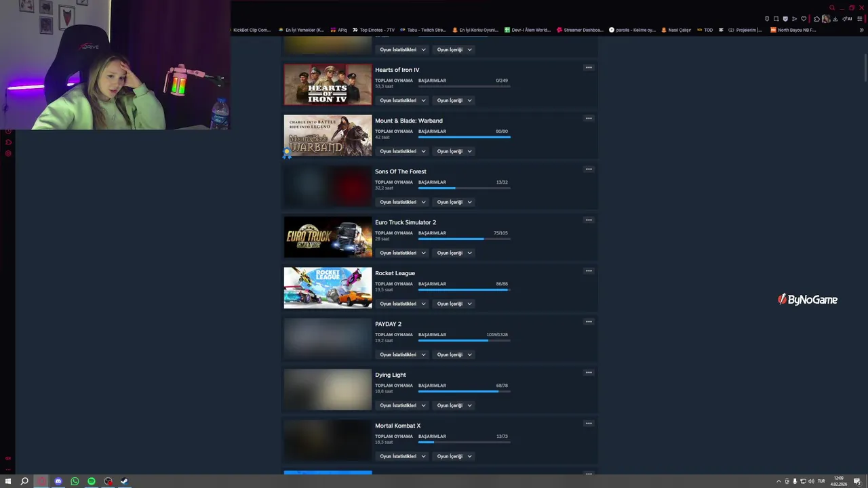Click the Windows Start button

pyautogui.click(x=8, y=481)
